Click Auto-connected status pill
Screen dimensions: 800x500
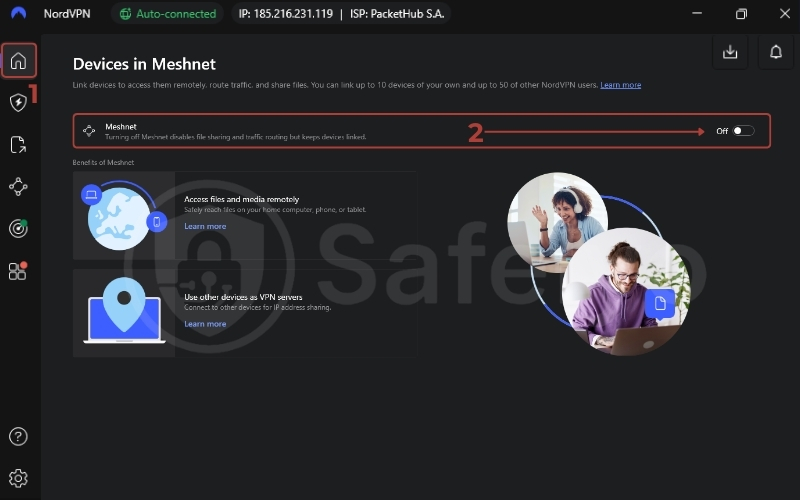tap(167, 14)
